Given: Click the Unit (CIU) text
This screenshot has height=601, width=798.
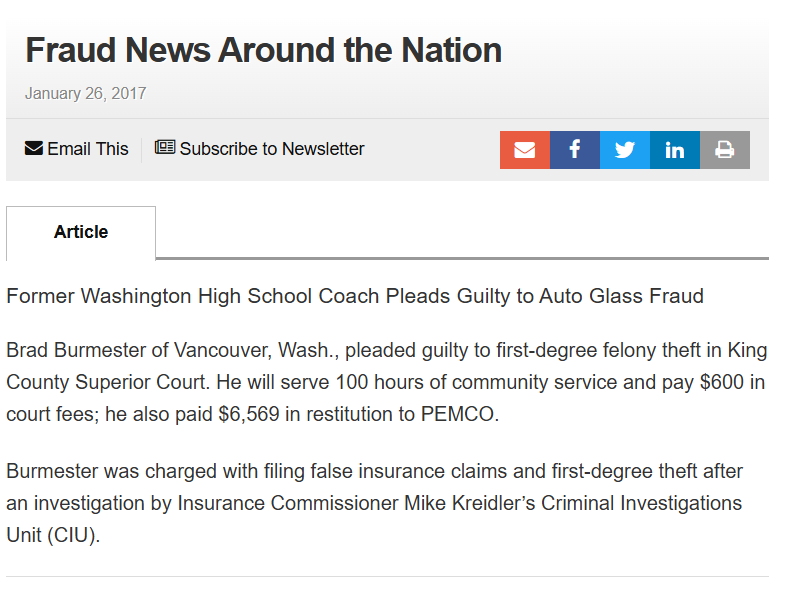Looking at the screenshot, I should click(53, 536).
